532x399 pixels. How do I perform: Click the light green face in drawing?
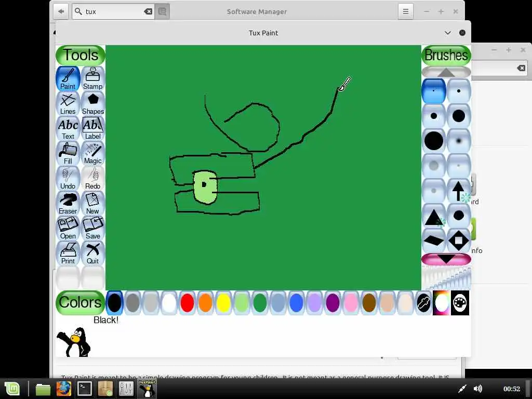(x=205, y=187)
